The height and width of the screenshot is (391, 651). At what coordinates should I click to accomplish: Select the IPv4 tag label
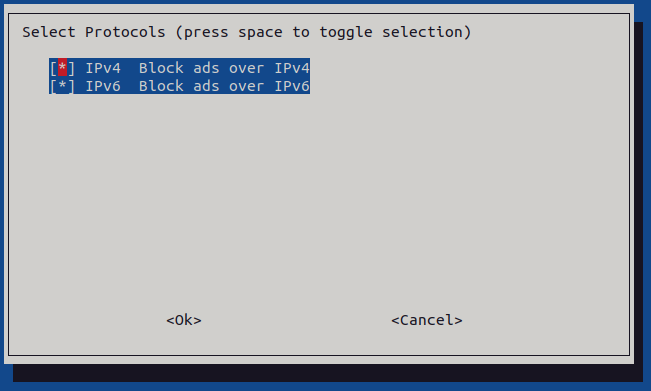tap(103, 68)
